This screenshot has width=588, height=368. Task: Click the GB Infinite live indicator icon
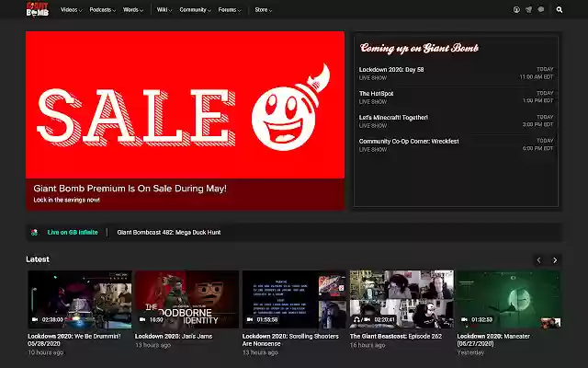coord(34,232)
